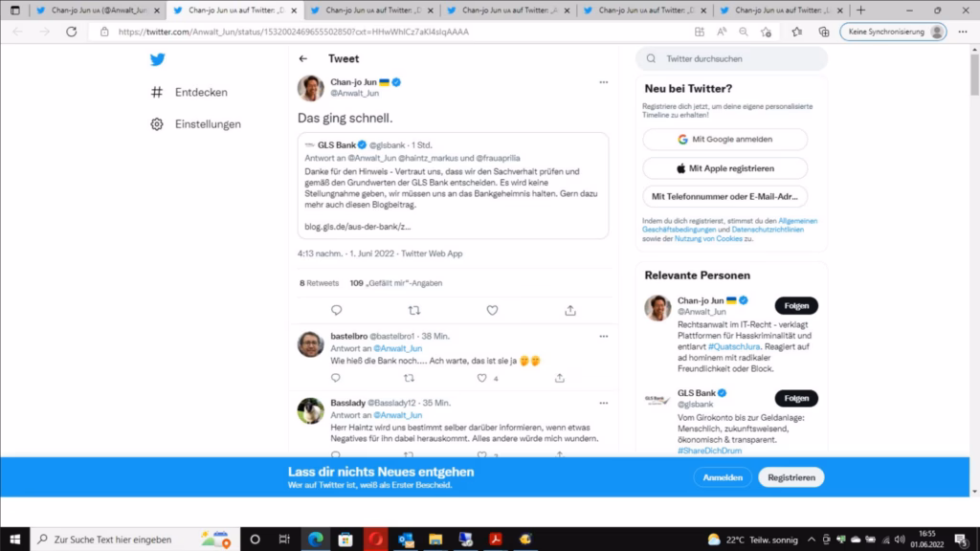Click the Twitter bird logo
The height and width of the screenshot is (551, 980).
coord(157,59)
